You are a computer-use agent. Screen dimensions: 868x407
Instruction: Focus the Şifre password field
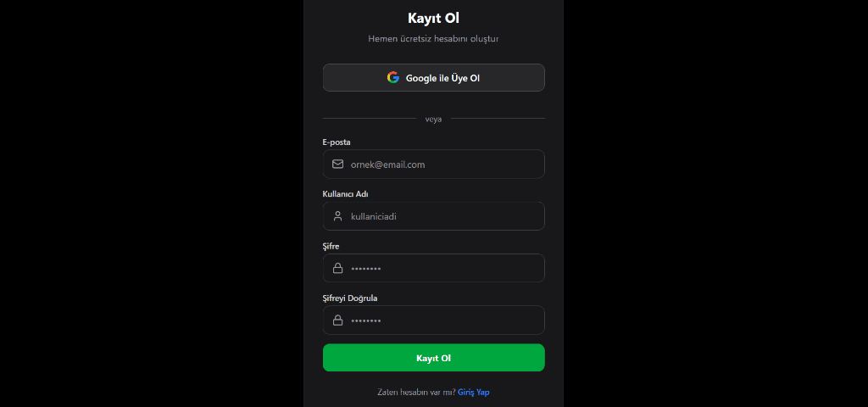point(441,268)
